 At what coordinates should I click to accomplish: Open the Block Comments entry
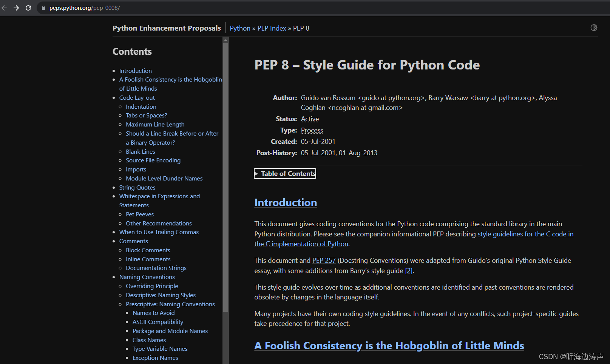tap(148, 250)
